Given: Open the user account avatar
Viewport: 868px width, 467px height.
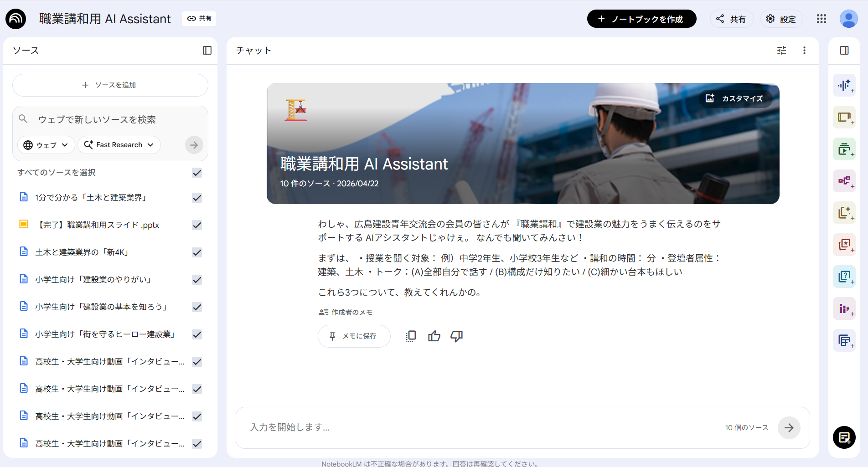Looking at the screenshot, I should point(849,19).
